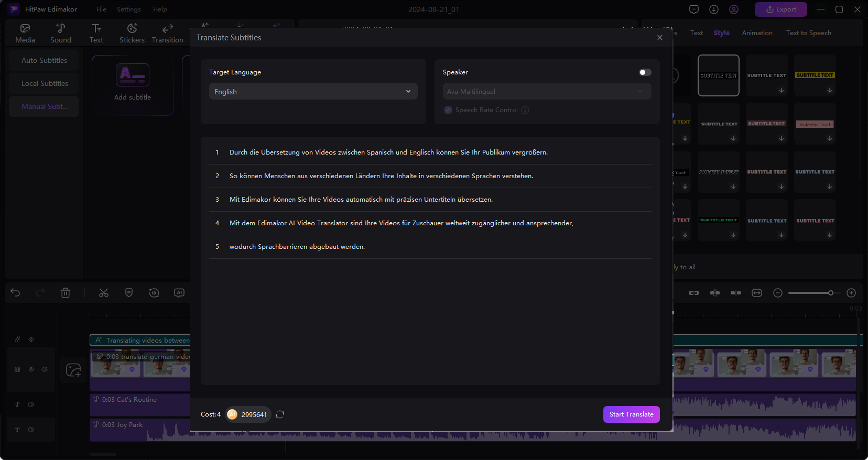868x460 pixels.
Task: Toggle the Speaker switch on
Action: point(645,72)
